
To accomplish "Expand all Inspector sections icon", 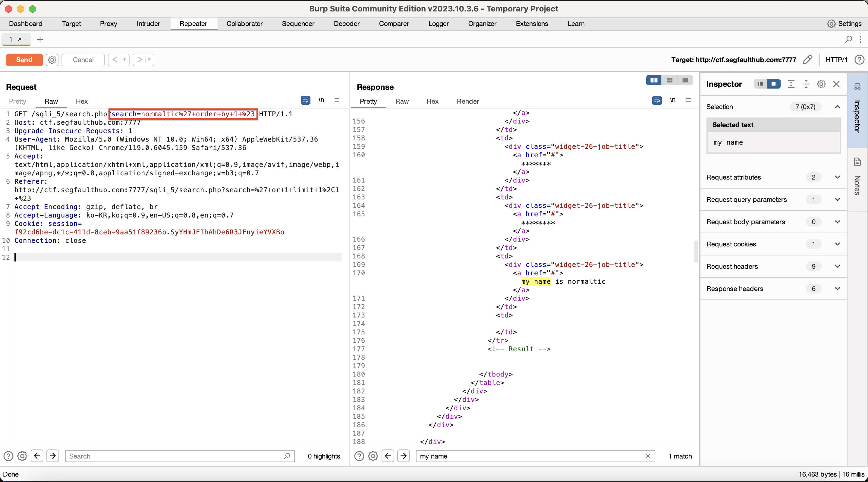I will [791, 84].
